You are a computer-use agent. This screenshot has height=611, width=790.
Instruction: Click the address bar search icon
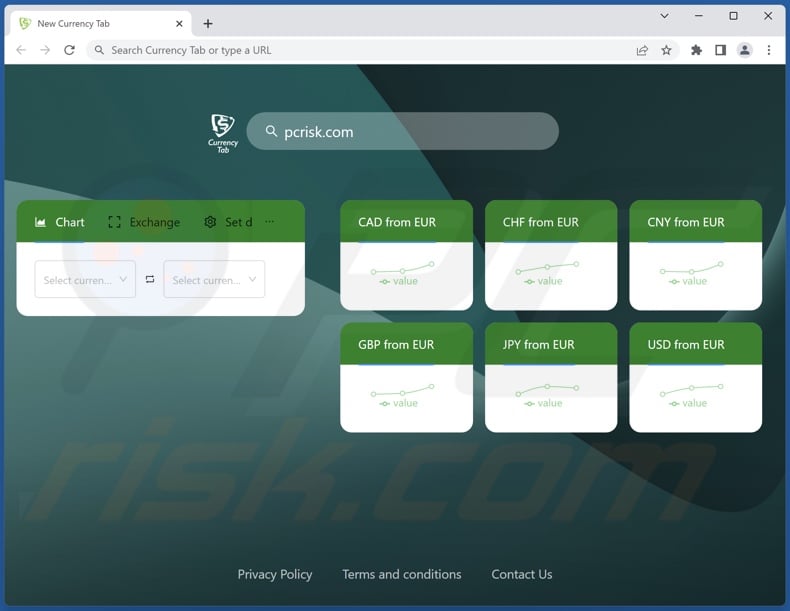tap(99, 50)
